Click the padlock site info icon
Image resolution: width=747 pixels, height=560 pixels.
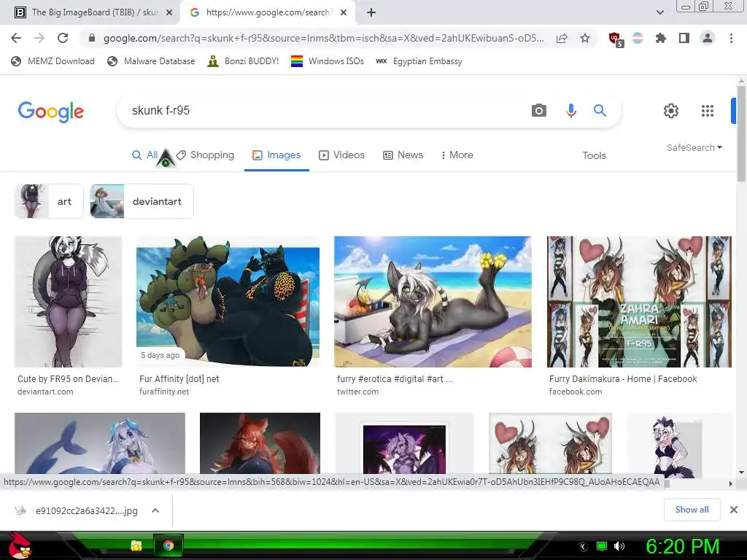(x=92, y=38)
